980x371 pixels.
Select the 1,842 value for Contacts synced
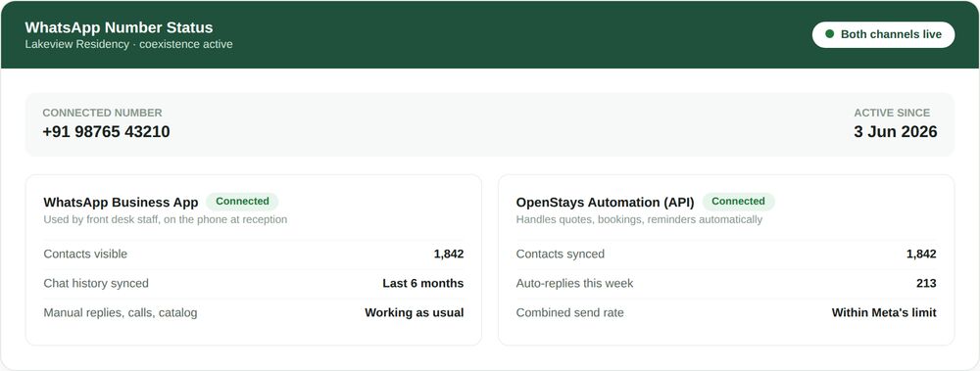tap(921, 255)
